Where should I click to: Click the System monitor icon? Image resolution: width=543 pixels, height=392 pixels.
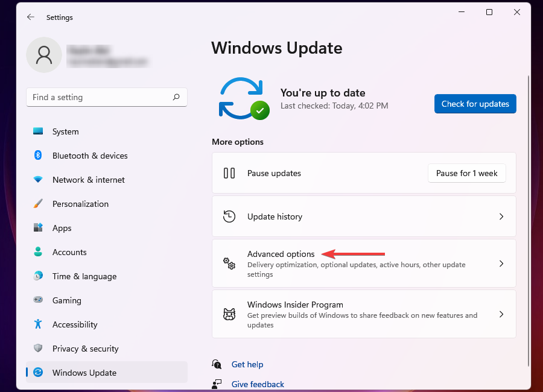click(x=38, y=131)
